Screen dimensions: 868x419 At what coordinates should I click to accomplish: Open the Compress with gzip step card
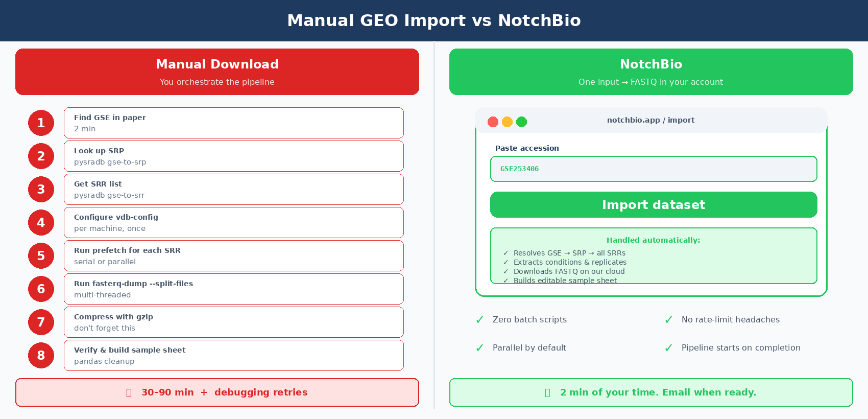(234, 322)
